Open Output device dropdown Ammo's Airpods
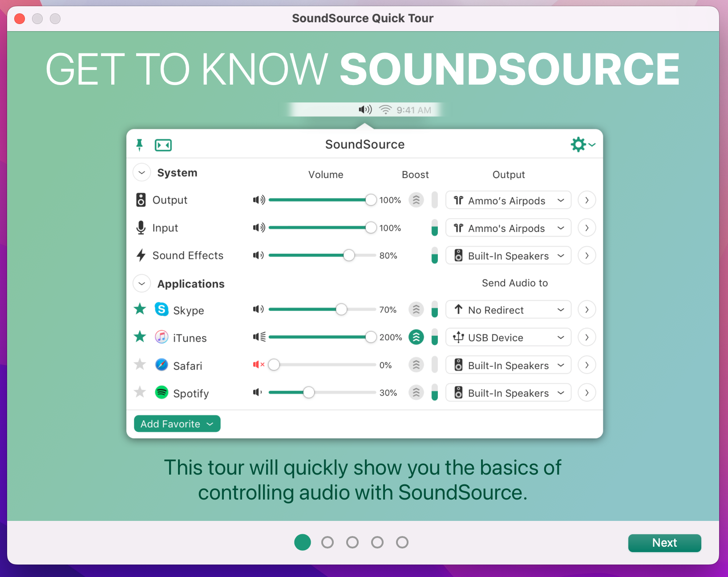The height and width of the screenshot is (577, 728). [x=508, y=200]
